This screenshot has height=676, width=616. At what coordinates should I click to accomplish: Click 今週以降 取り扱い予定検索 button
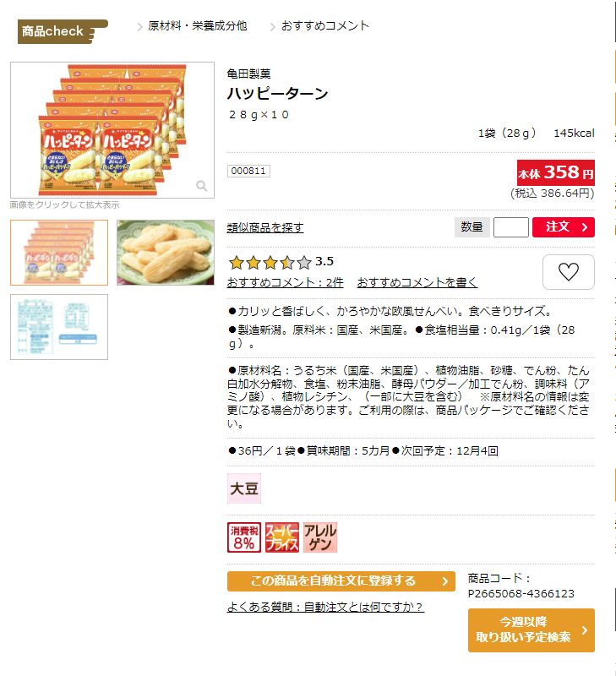click(x=532, y=630)
